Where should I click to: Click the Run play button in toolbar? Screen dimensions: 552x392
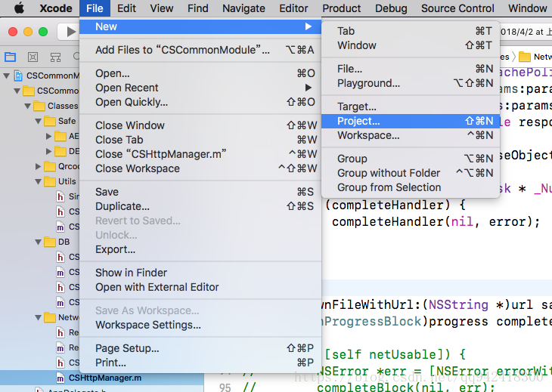(x=71, y=32)
